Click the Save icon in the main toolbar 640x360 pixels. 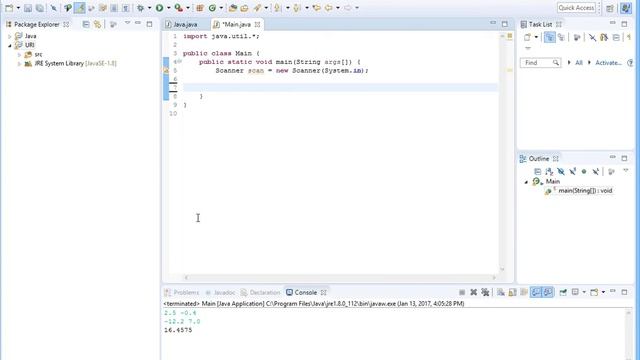pos(28,8)
